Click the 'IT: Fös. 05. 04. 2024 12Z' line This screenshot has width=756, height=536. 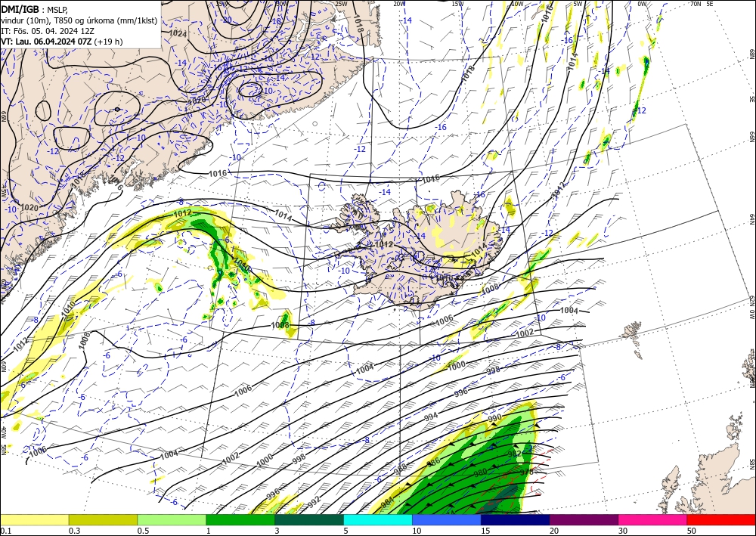[x=47, y=31]
